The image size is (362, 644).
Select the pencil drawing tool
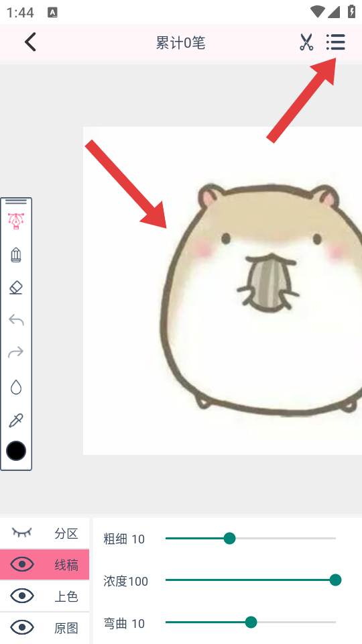click(16, 255)
